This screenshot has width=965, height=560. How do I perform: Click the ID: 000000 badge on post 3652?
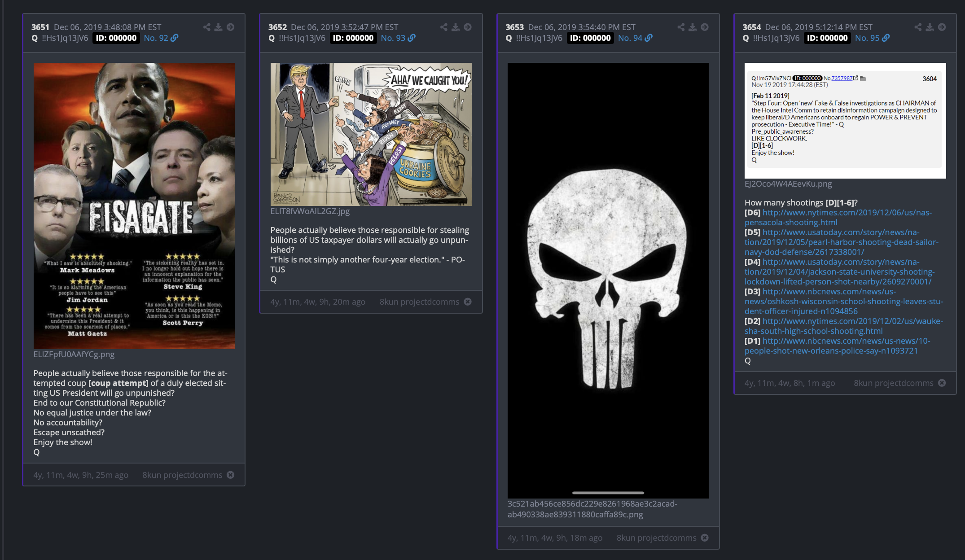pyautogui.click(x=353, y=38)
